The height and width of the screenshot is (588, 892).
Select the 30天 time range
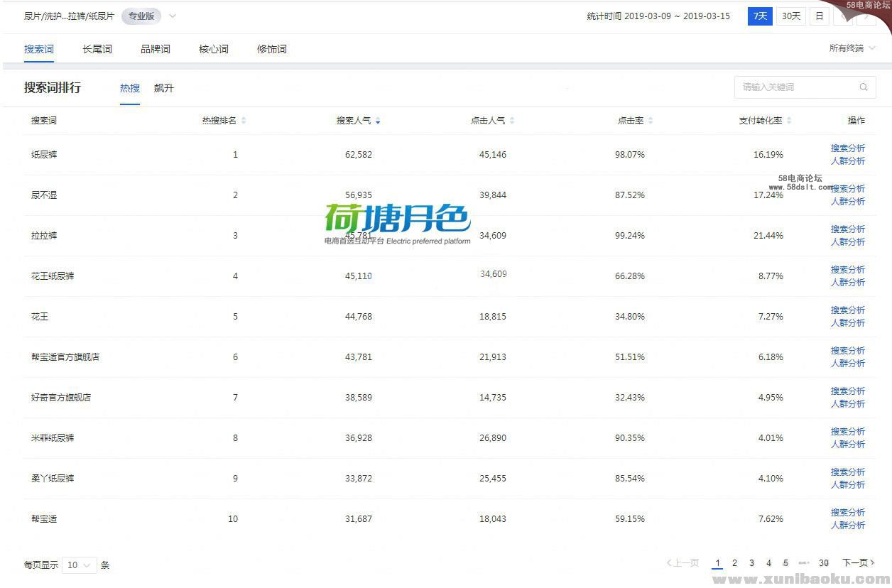(790, 16)
